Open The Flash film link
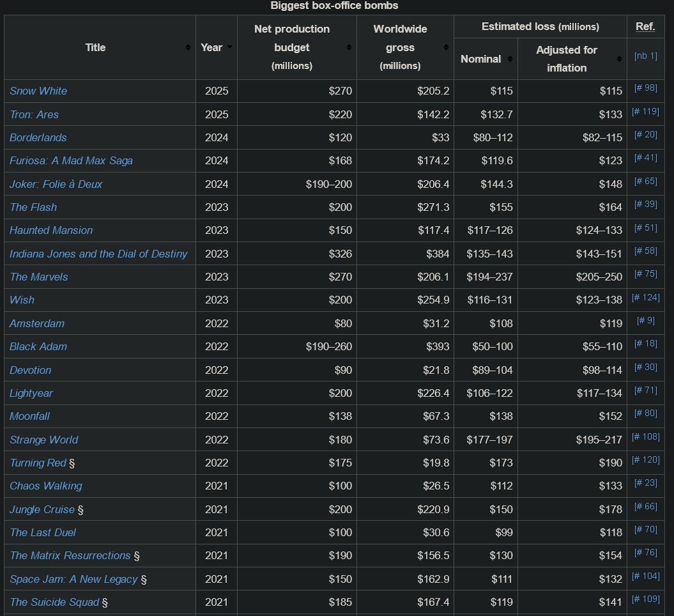Viewport: 674px width, 616px height. tap(33, 207)
